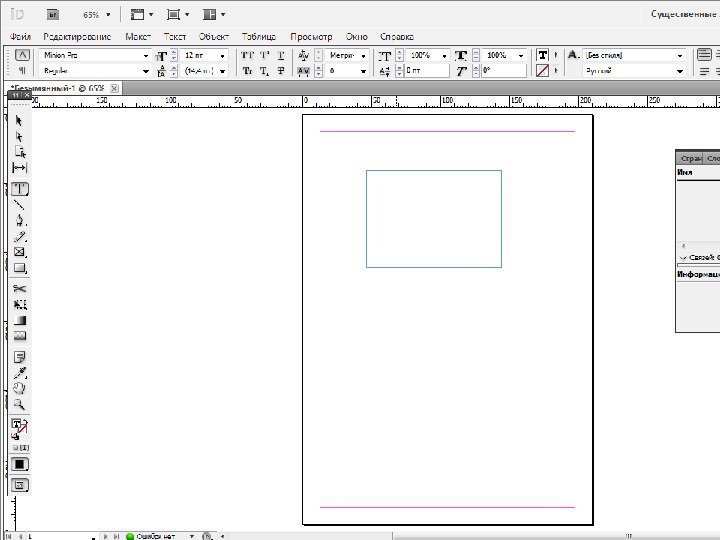Open the Макет menu
Viewport: 720px width, 540px height.
click(138, 36)
